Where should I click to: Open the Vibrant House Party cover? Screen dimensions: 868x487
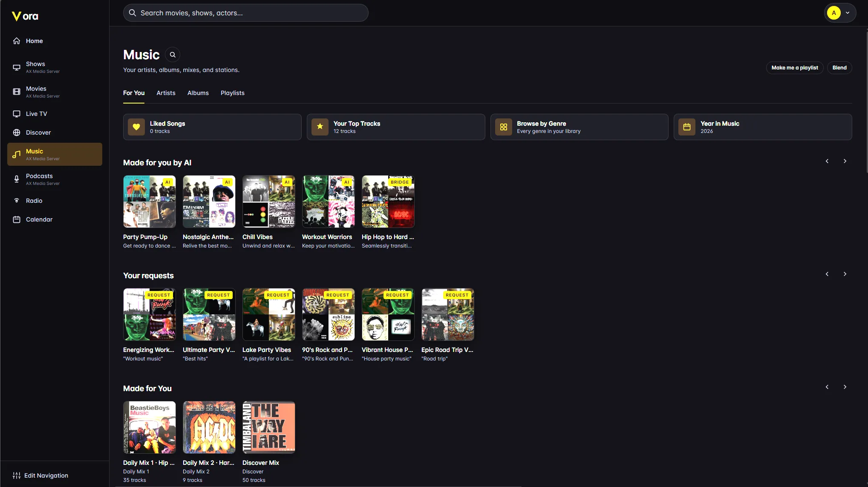388,314
